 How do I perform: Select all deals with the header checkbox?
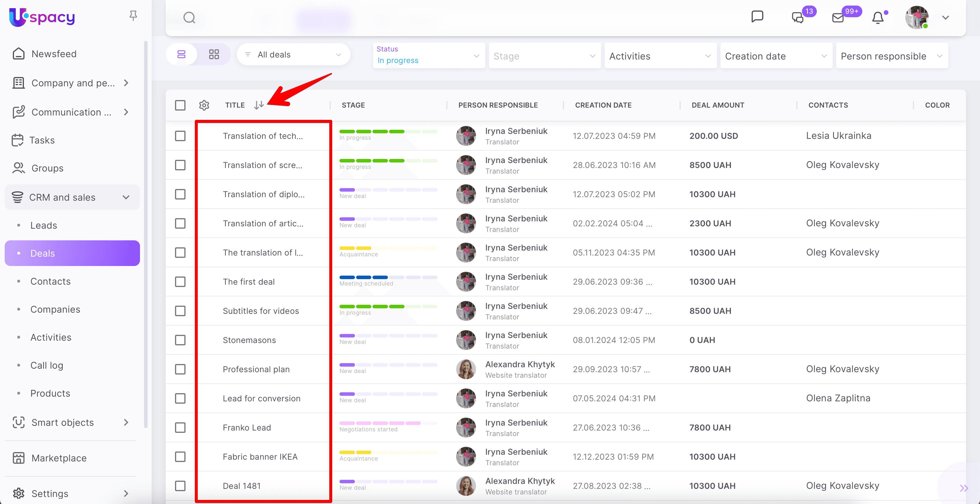[180, 105]
